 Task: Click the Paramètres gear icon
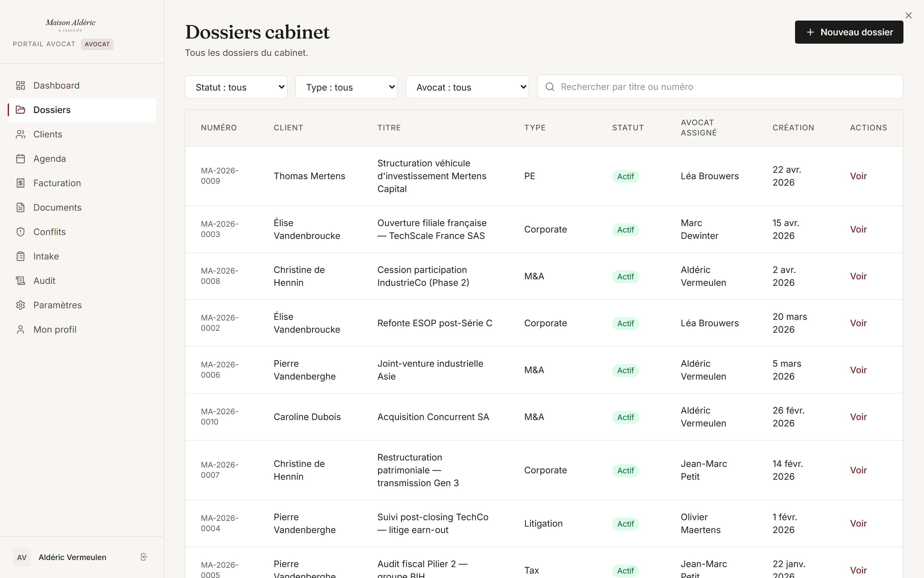(21, 305)
